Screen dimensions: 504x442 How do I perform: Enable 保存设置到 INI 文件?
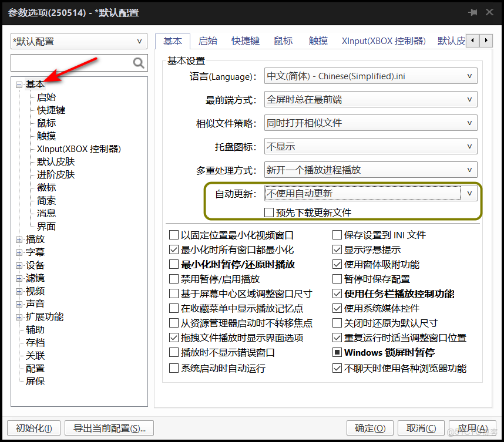[x=337, y=235]
